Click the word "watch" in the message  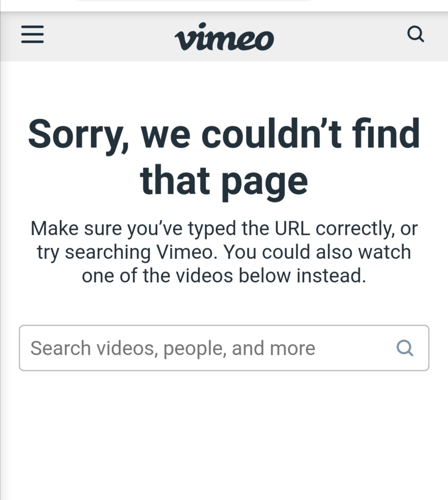385,252
